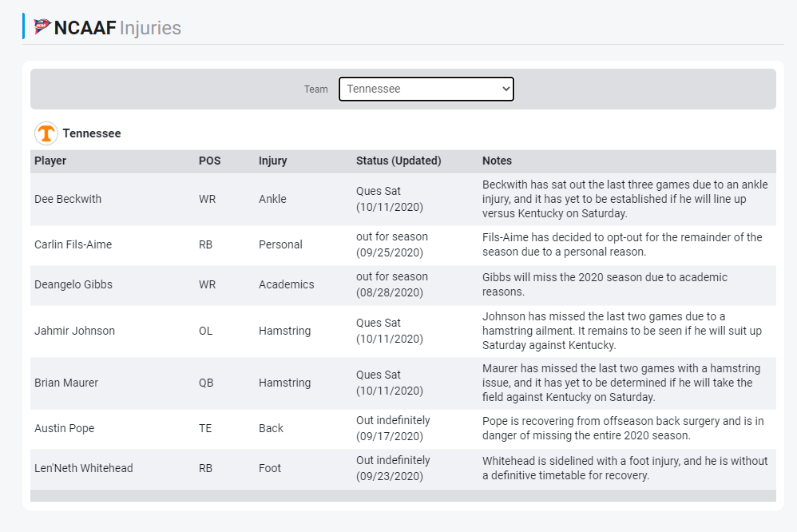Click the Tennessee orange T logo

click(46, 133)
